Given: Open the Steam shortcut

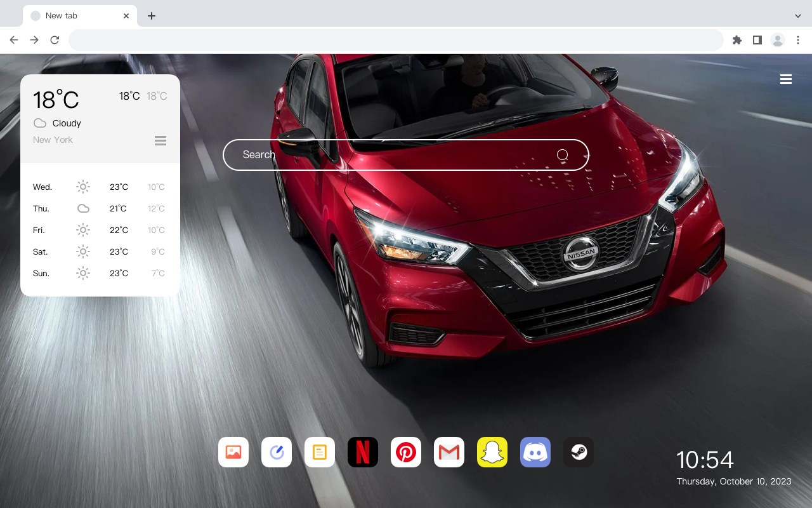Looking at the screenshot, I should coord(579,452).
